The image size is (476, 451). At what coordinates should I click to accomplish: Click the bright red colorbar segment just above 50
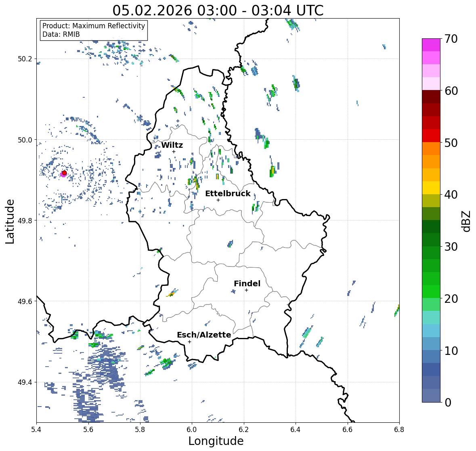click(431, 136)
